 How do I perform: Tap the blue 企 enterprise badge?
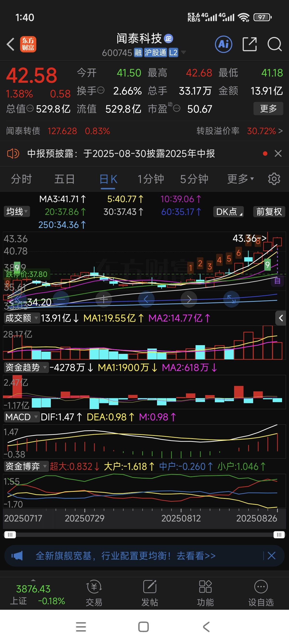[168, 39]
